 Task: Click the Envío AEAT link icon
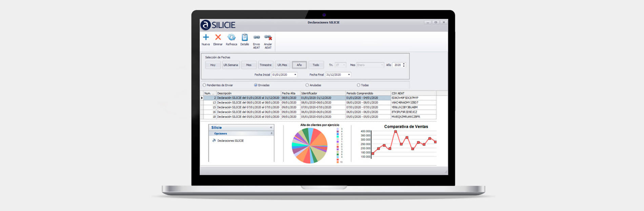point(257,37)
